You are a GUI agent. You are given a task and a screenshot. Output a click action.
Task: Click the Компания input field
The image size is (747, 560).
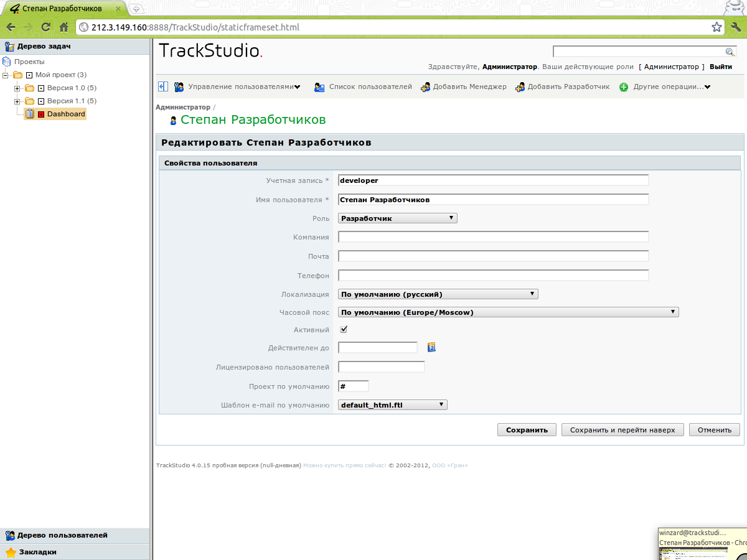tap(494, 237)
